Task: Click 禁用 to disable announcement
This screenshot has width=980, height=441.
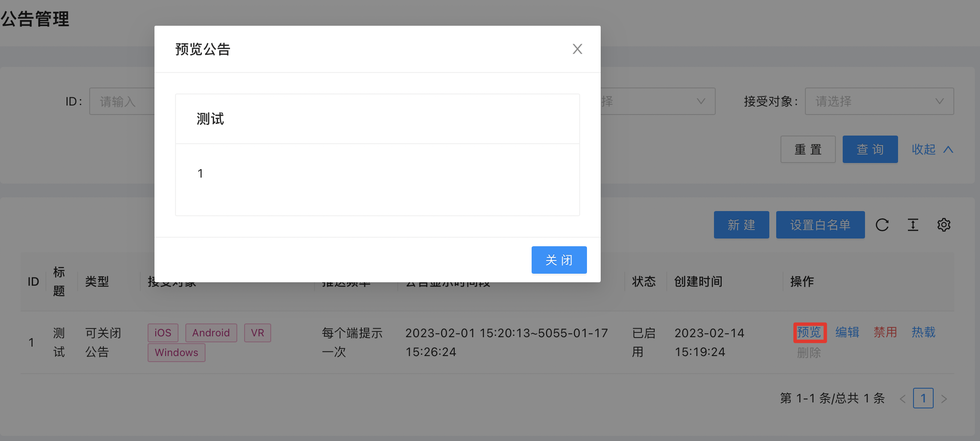Action: pos(885,332)
